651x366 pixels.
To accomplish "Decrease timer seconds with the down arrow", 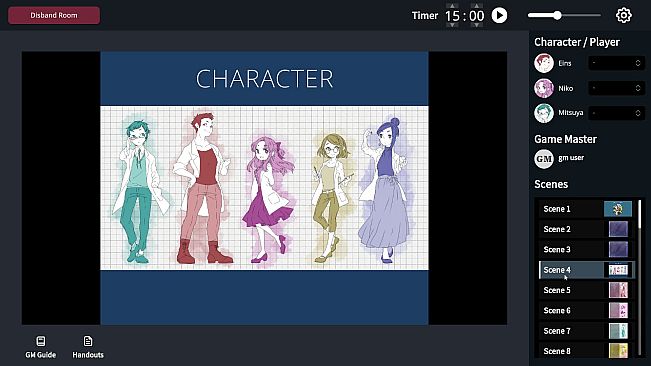I will (477, 25).
